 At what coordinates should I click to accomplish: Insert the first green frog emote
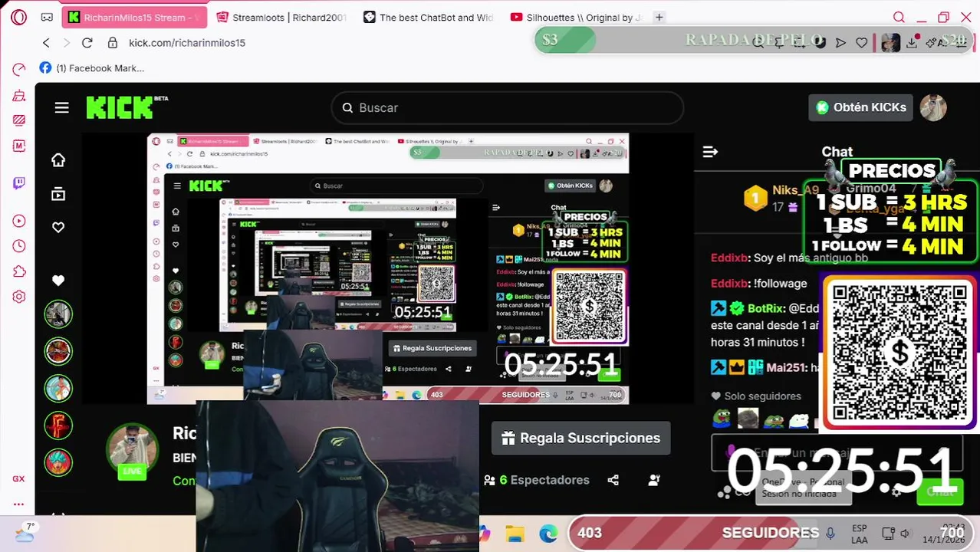[x=722, y=418]
